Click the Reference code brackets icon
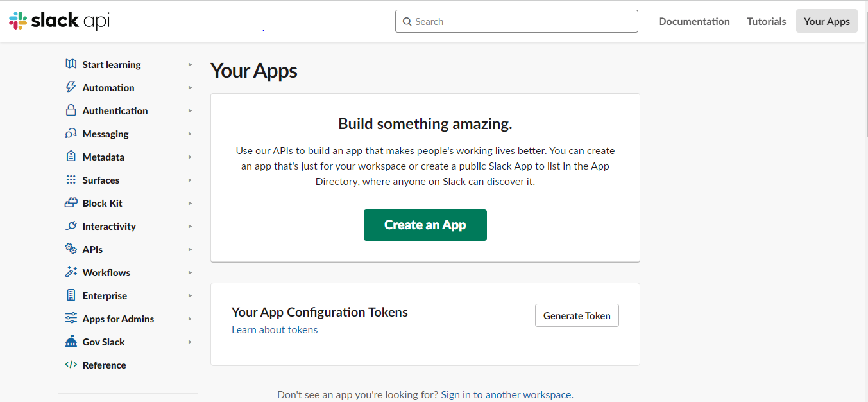Viewport: 868px width, 402px height. pyautogui.click(x=71, y=365)
